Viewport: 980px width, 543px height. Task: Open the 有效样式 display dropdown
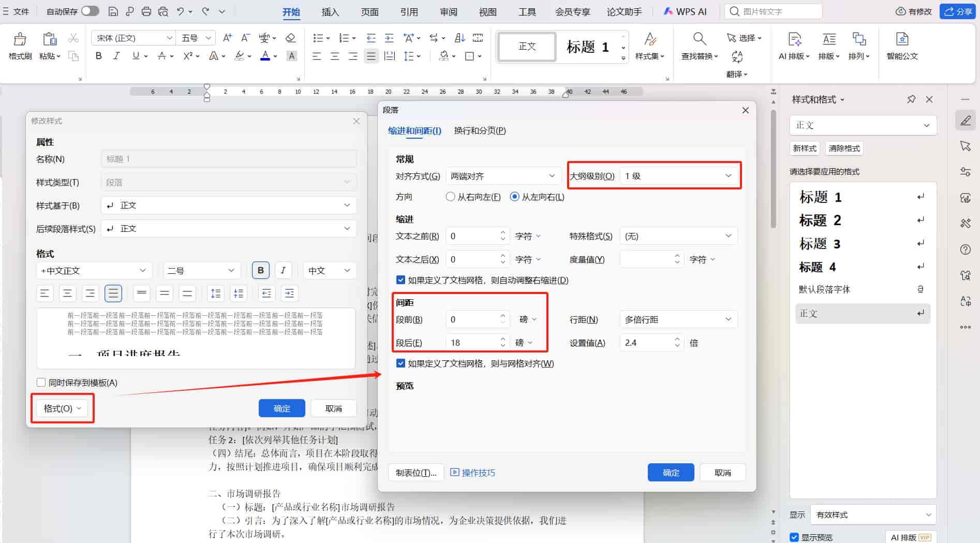point(873,515)
